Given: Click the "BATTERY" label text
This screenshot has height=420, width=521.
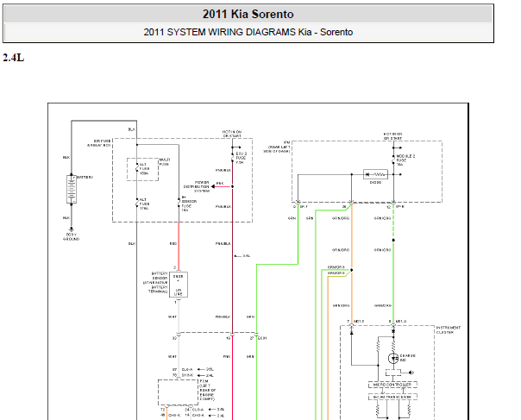Looking at the screenshot, I should click(85, 178).
